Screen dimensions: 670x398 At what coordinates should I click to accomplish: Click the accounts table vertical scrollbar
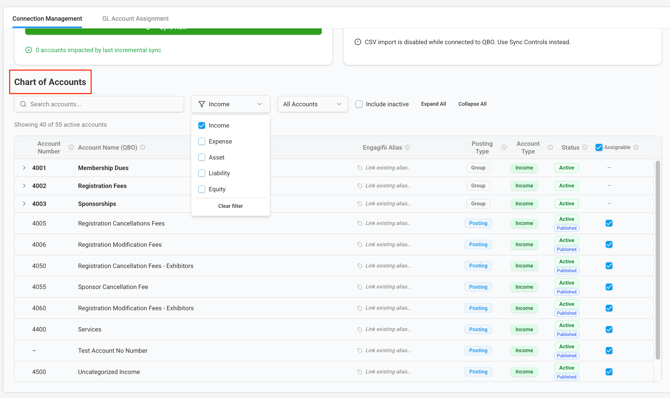coord(658,260)
